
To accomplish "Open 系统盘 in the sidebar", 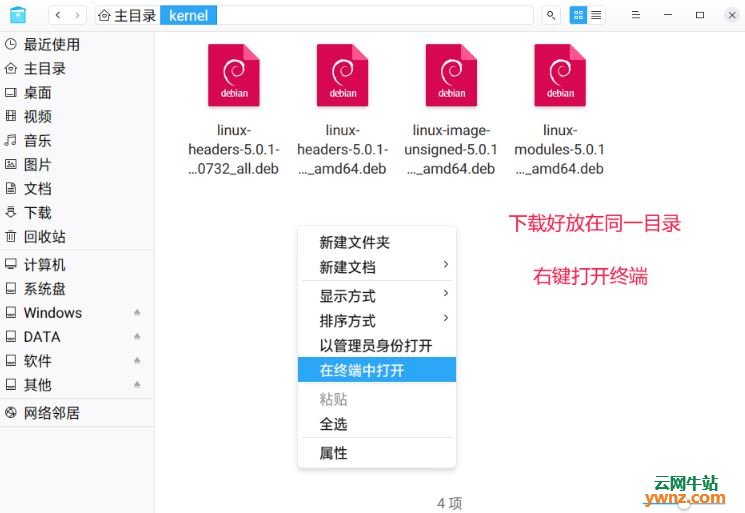I will (77, 288).
